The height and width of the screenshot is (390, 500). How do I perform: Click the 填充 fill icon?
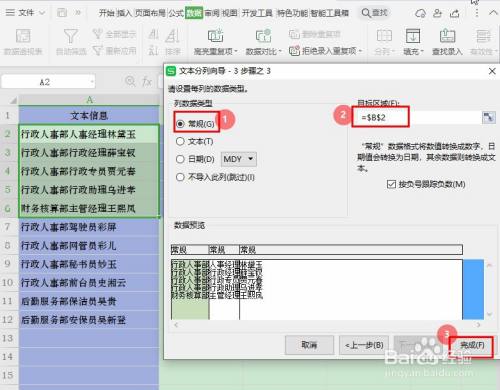pos(413,35)
